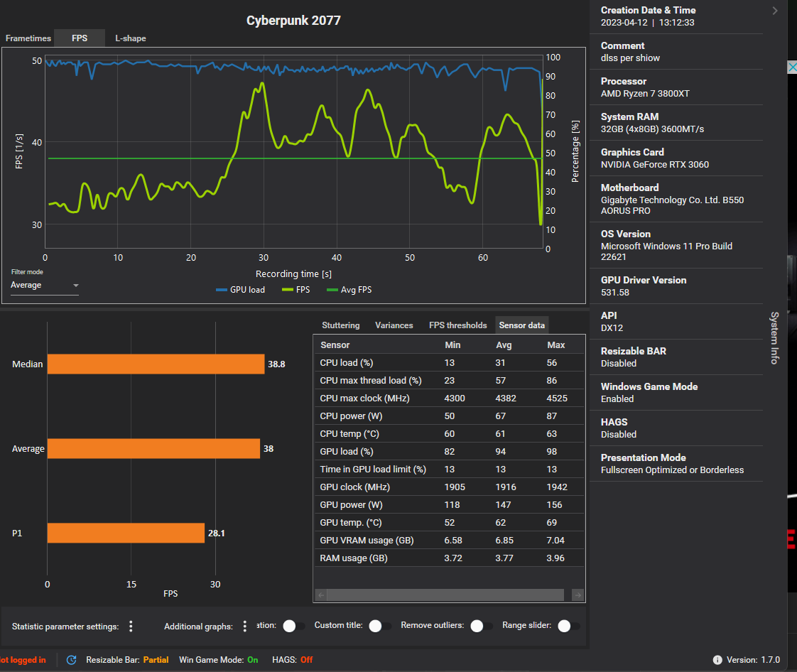Viewport: 797px width, 672px height.
Task: Click the P1 FPS bar
Action: point(126,533)
